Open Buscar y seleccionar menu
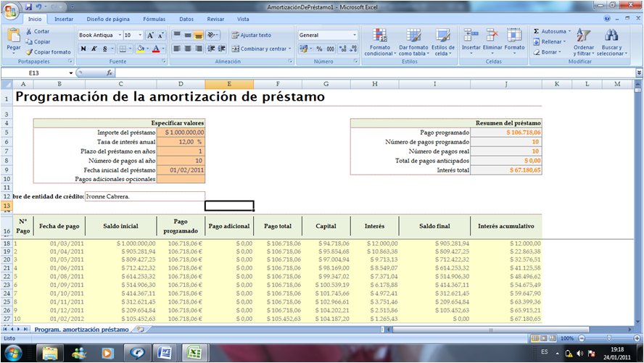 pyautogui.click(x=611, y=42)
